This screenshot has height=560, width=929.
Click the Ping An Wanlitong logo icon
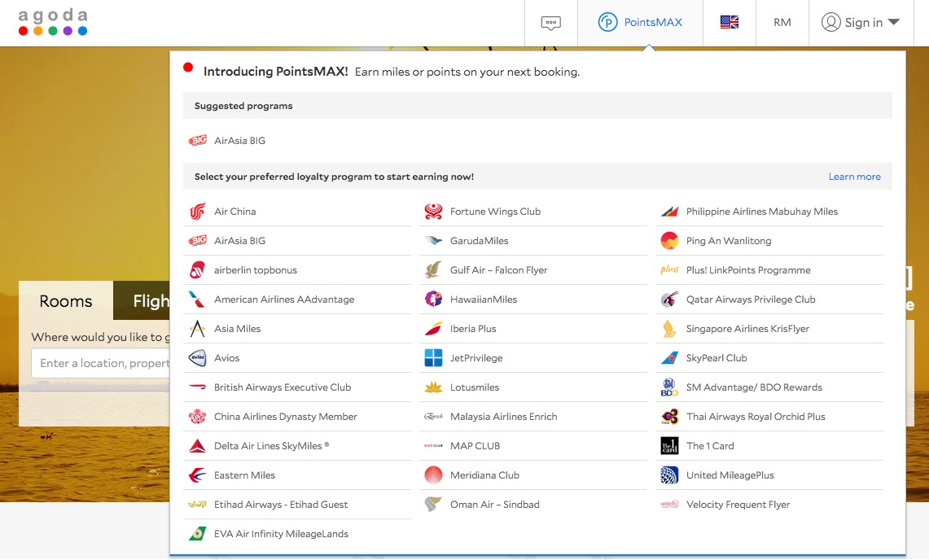pyautogui.click(x=669, y=241)
